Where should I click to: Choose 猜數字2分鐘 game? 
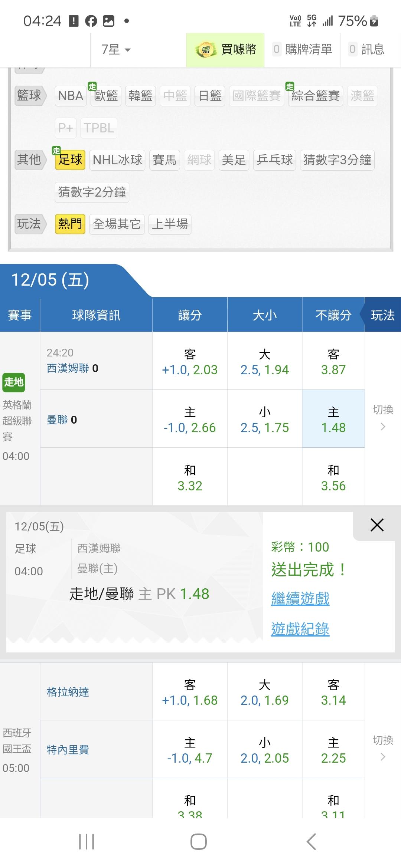(x=92, y=192)
